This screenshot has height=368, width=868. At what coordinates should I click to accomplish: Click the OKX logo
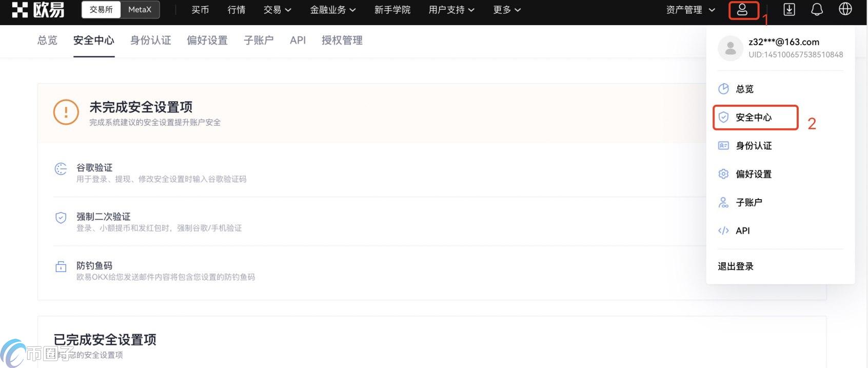(38, 10)
